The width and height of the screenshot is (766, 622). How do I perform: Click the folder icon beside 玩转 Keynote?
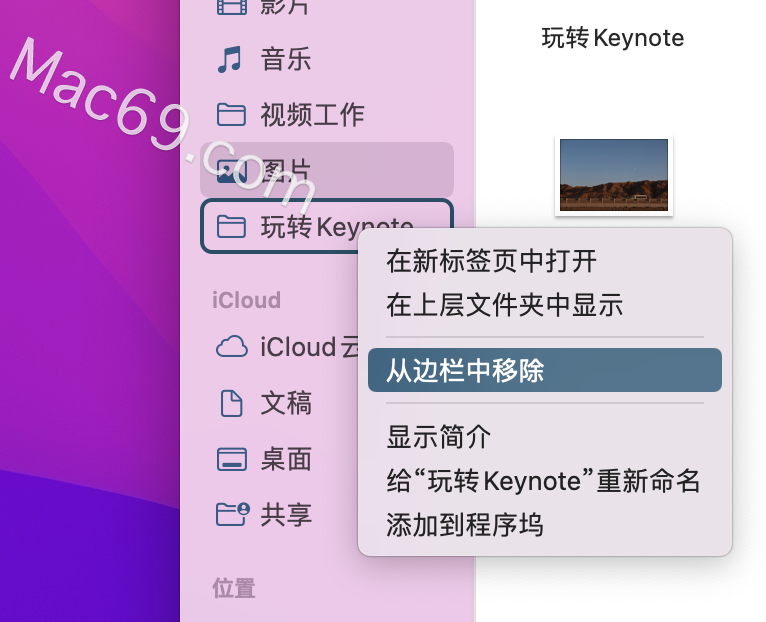pos(231,227)
